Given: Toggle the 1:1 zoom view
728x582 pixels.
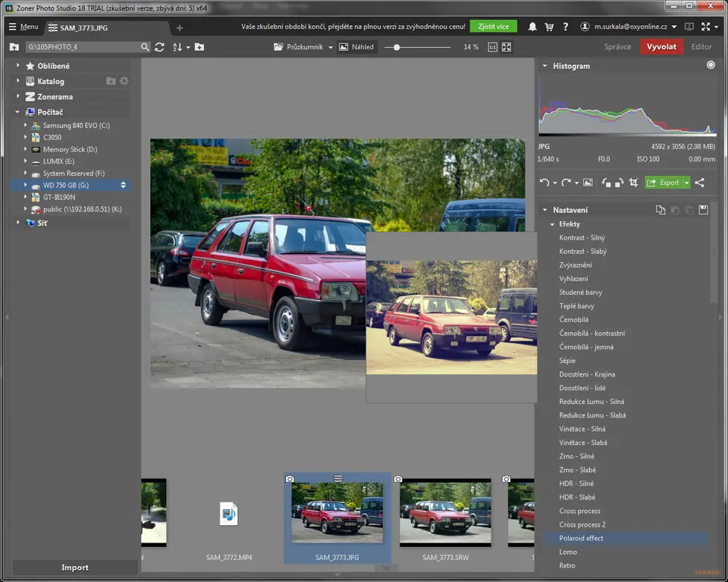Looking at the screenshot, I should (x=492, y=47).
